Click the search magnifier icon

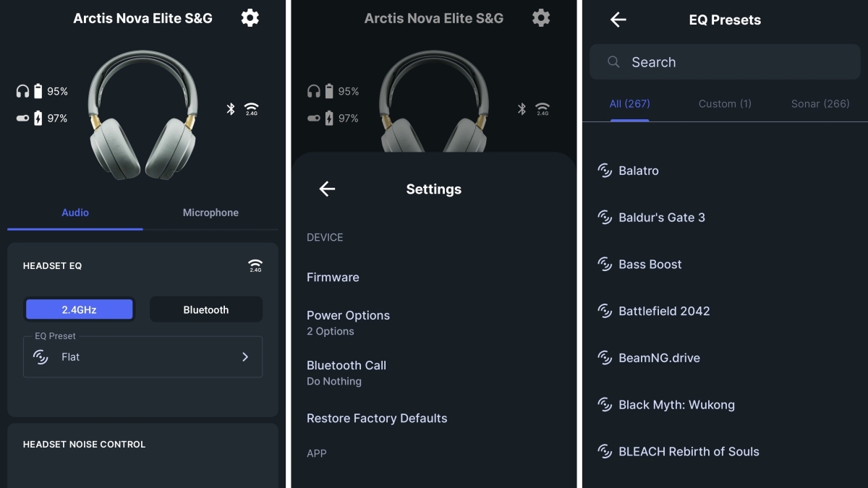click(613, 62)
